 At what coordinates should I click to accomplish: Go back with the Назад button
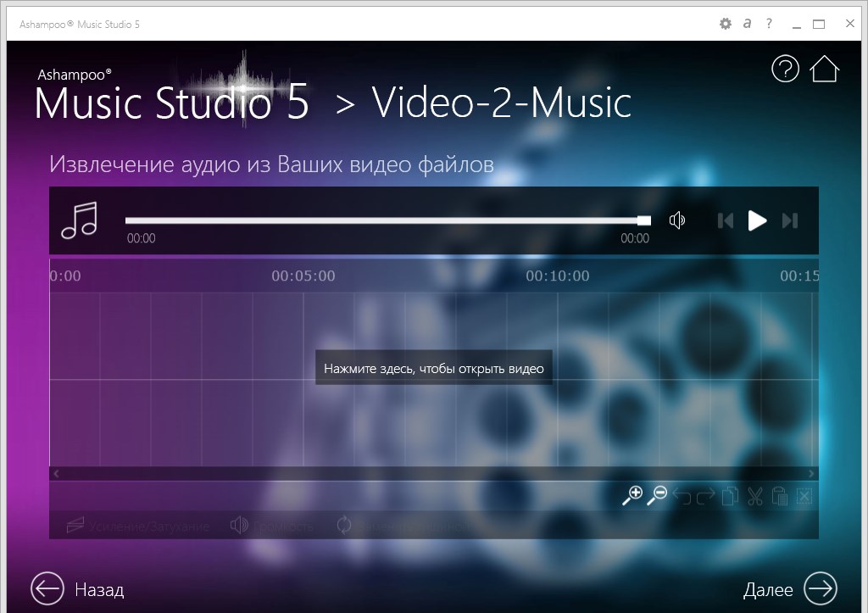pos(77,588)
